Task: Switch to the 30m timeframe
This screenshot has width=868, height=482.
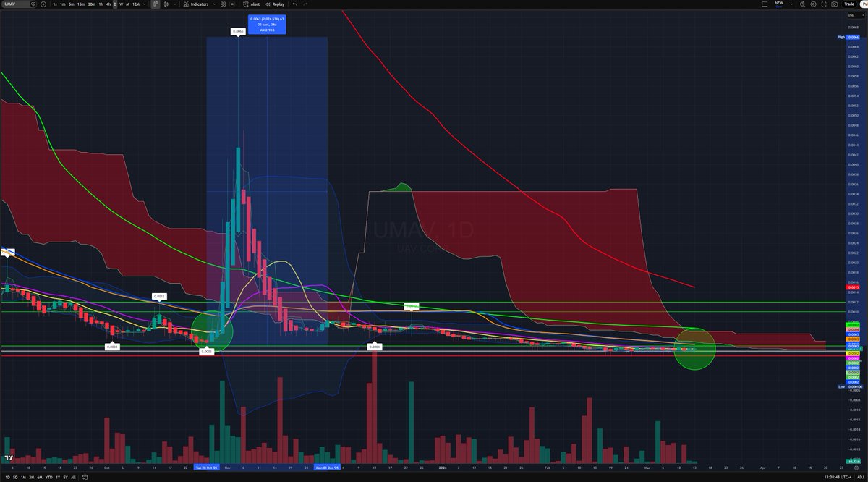Action: 91,4
